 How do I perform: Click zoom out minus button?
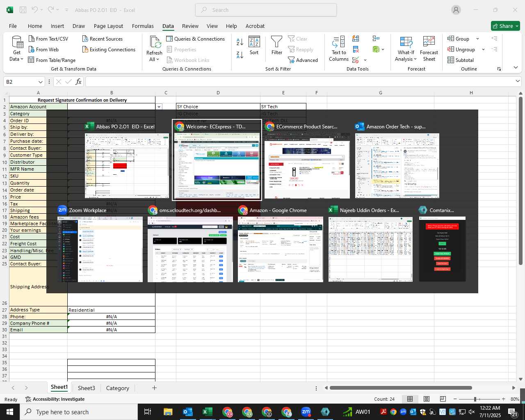455,399
